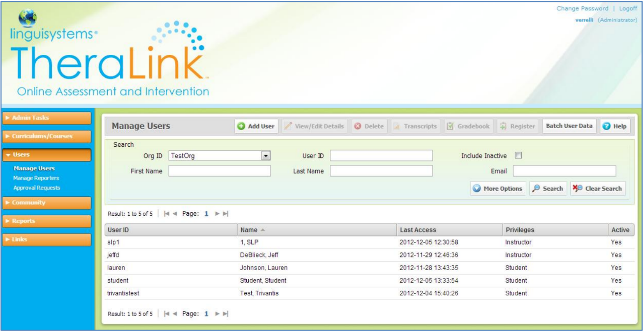Open Manage Reporters in sidebar
644x332 pixels.
(36, 178)
